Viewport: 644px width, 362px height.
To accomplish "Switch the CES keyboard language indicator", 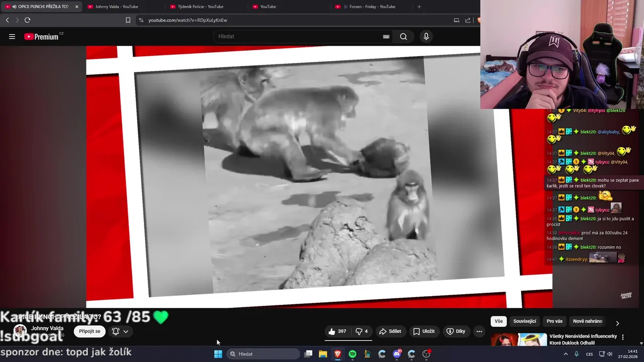I will (589, 354).
